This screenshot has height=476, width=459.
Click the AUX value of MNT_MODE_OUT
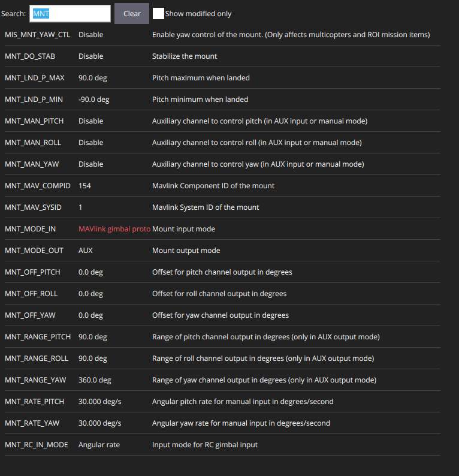click(x=85, y=250)
